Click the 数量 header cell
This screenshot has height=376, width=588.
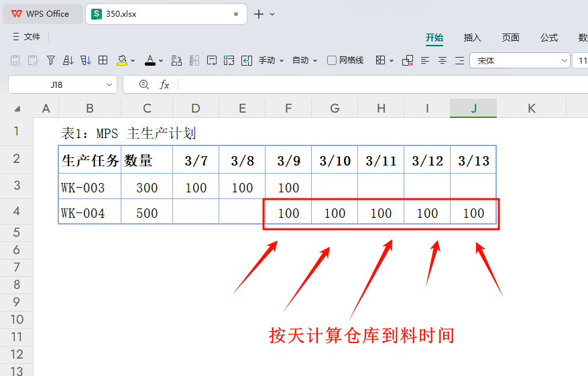tap(147, 160)
